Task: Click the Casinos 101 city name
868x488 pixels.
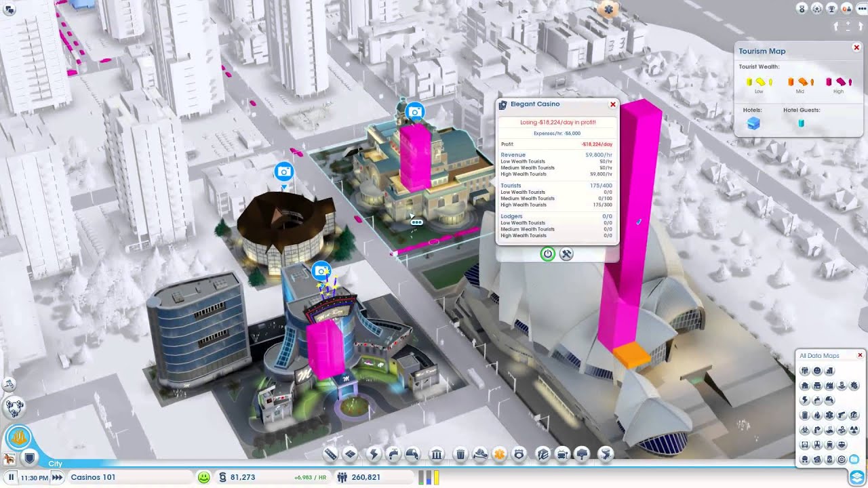Action: click(x=93, y=477)
